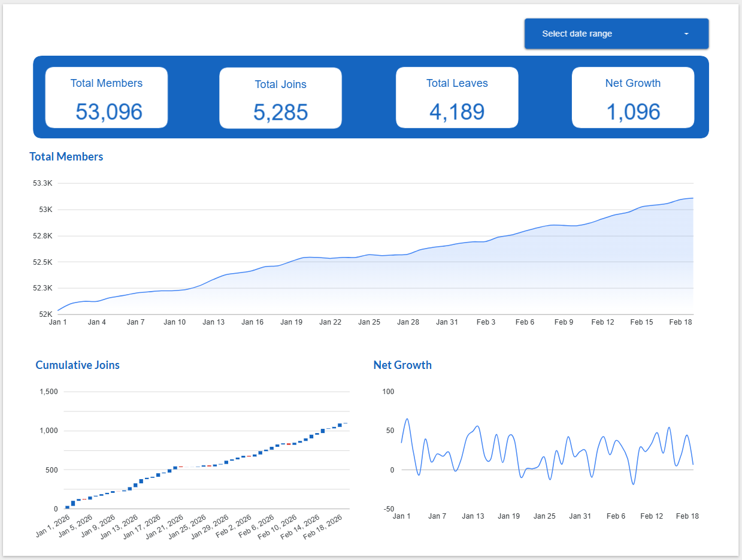Click the Cumulative Joins chart title

pyautogui.click(x=78, y=365)
